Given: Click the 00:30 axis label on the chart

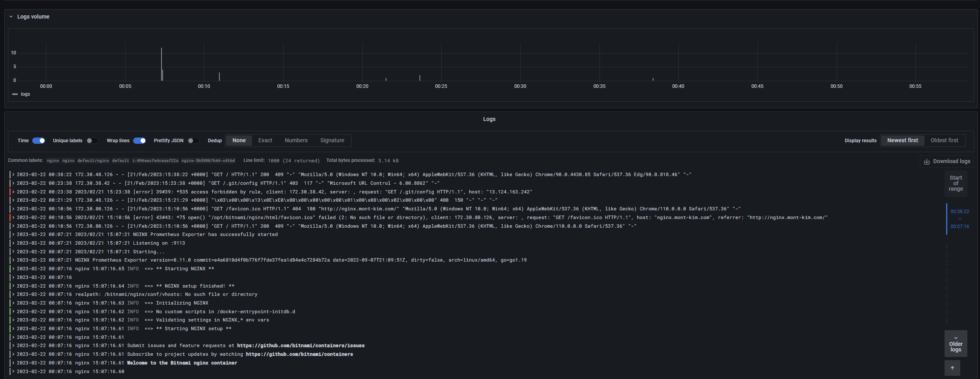Looking at the screenshot, I should [520, 86].
